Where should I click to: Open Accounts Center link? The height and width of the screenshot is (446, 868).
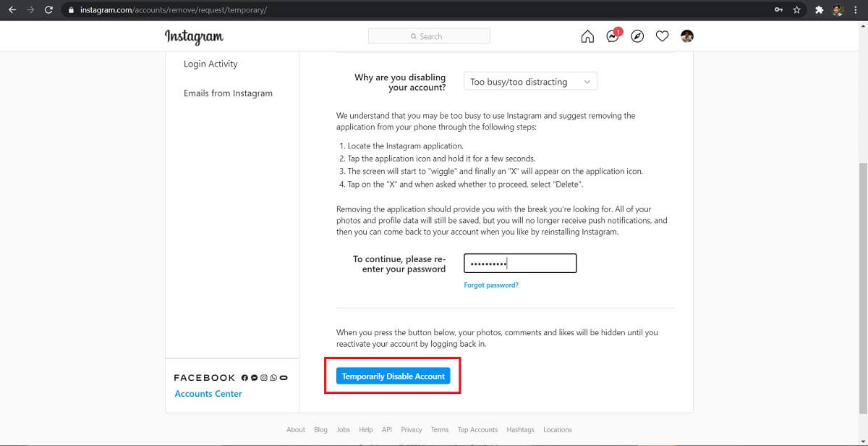tap(208, 394)
